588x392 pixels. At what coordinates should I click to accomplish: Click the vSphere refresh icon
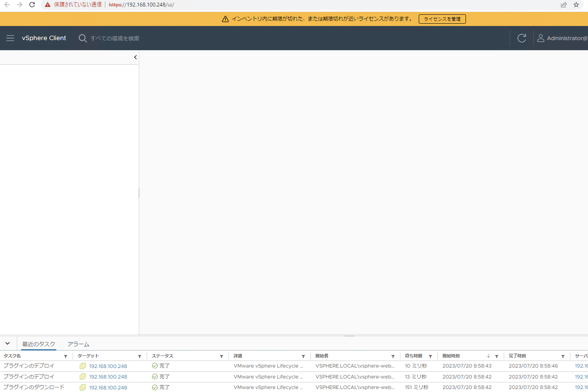pos(522,38)
